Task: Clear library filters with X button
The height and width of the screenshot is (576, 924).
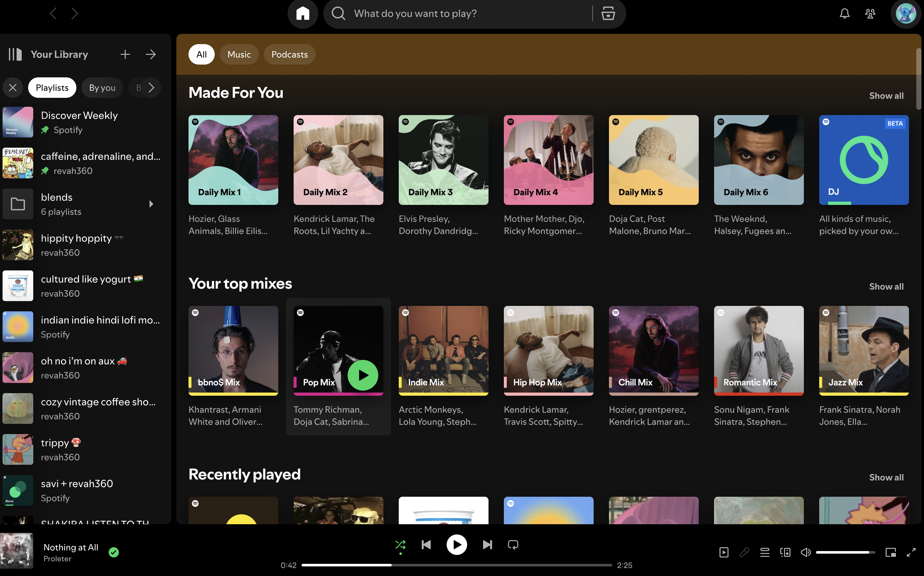Action: point(12,88)
